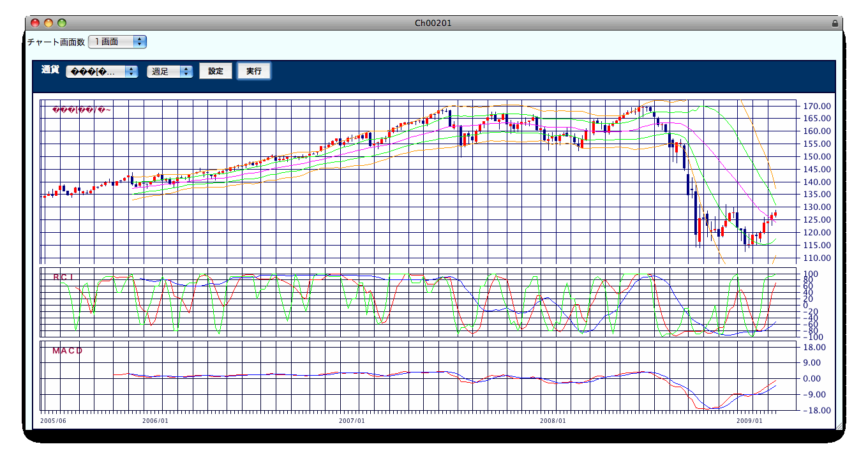
Task: Click the チャート画面数 label
Action: pyautogui.click(x=56, y=42)
